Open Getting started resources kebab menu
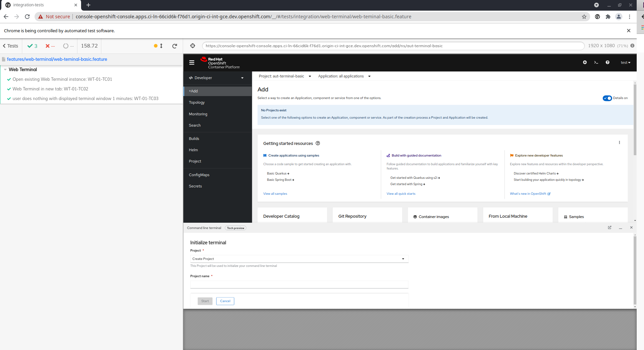Screen dimensions: 644x350 pyautogui.click(x=619, y=143)
